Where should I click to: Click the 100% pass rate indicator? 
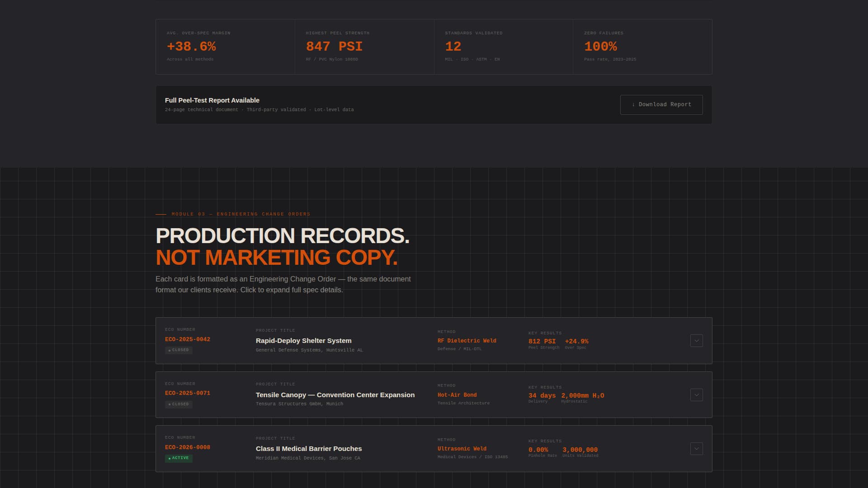600,46
